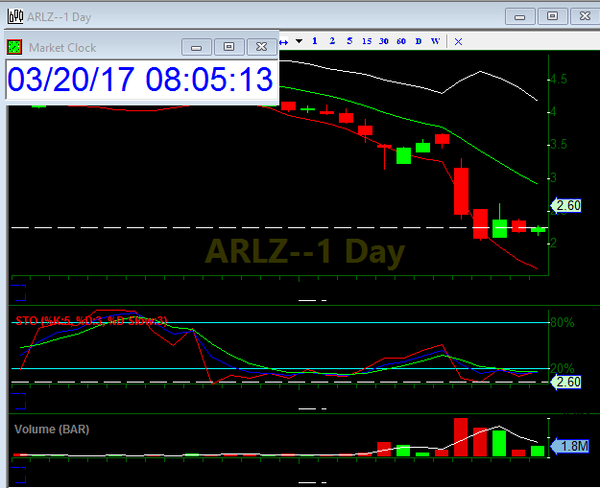
Task: Select the 30-minute interval
Action: [x=385, y=41]
